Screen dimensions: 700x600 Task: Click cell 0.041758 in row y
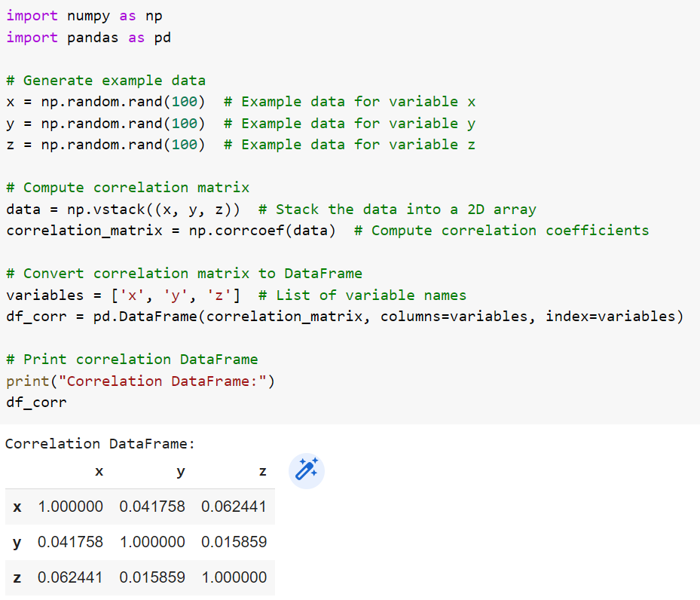[71, 542]
